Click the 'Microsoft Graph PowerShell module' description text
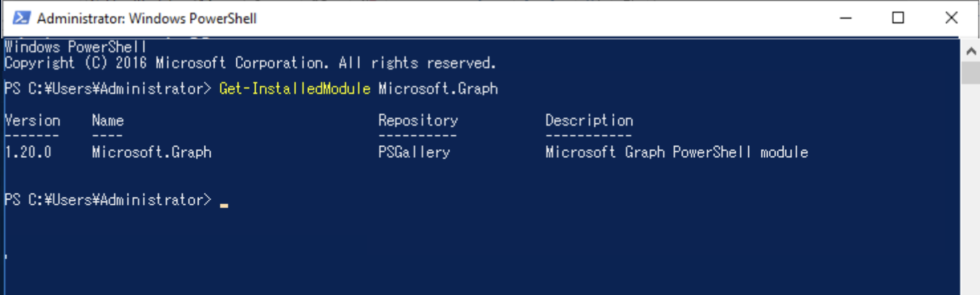This screenshot has height=295, width=980. pyautogui.click(x=677, y=152)
